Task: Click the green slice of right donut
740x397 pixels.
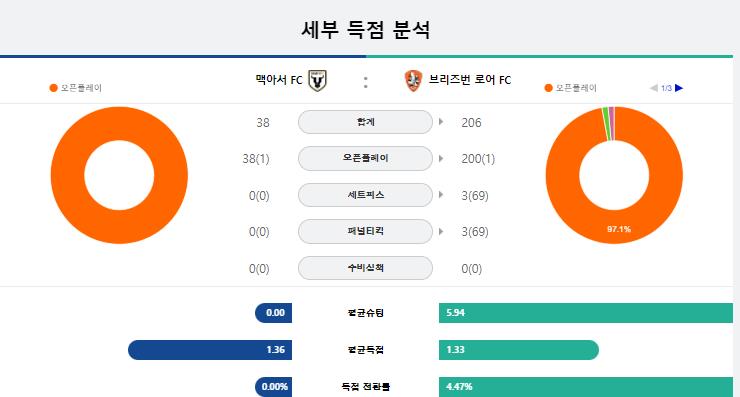Action: [606, 124]
